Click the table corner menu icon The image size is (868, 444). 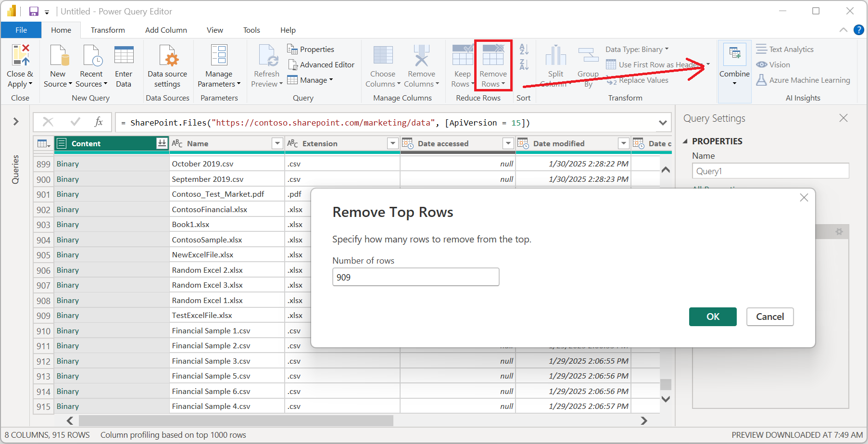[43, 143]
